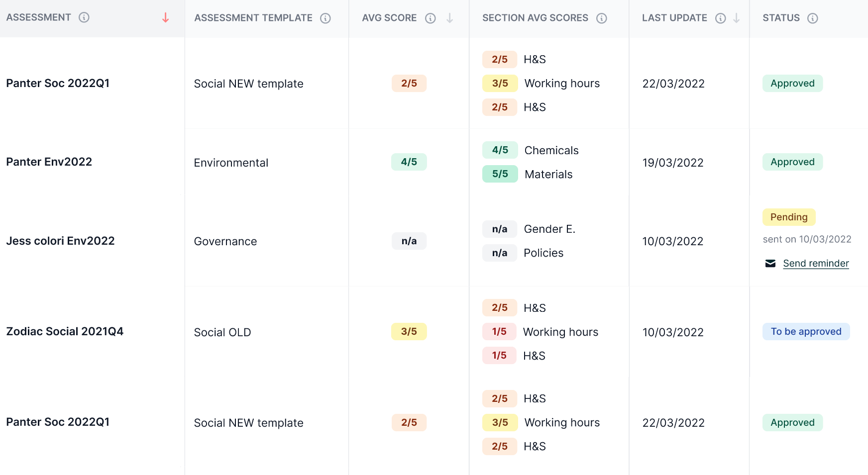Click the To be approved status badge

pyautogui.click(x=806, y=332)
